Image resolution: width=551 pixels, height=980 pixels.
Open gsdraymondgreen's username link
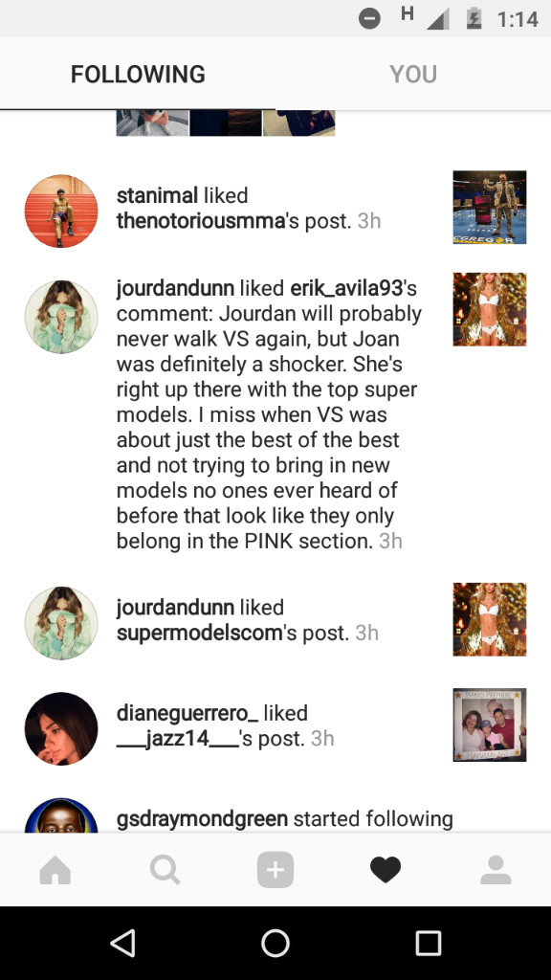pos(203,819)
